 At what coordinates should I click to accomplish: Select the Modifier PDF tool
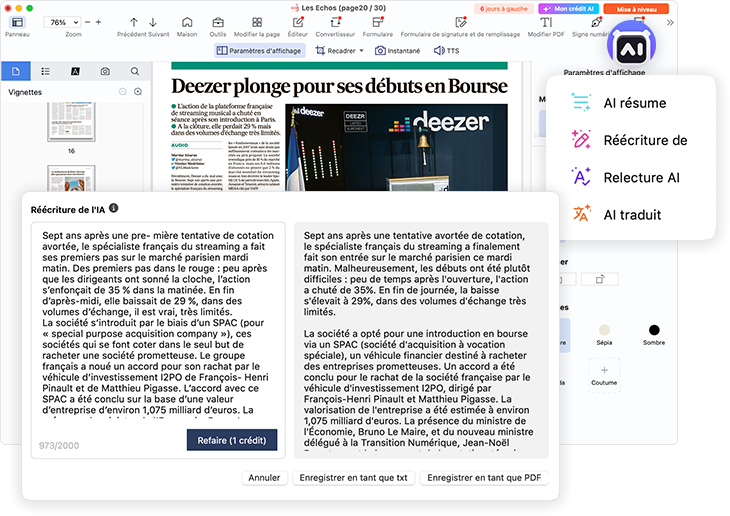pos(546,22)
